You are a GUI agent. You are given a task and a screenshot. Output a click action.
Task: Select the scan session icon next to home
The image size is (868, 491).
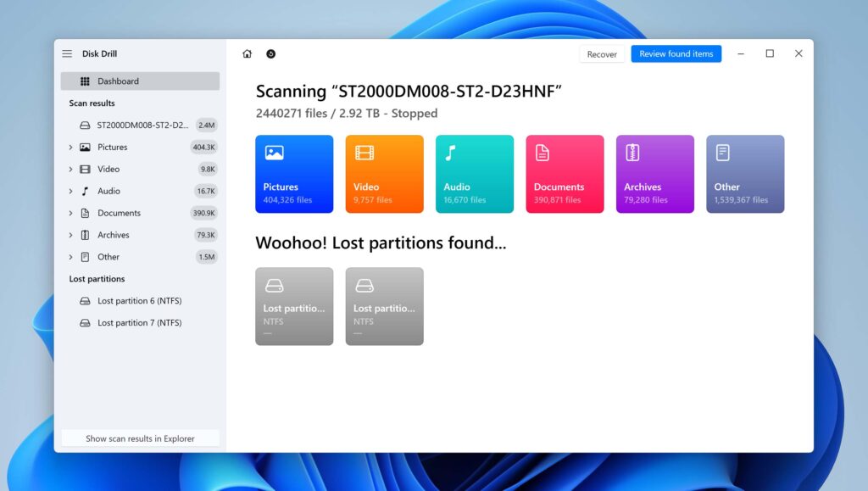click(270, 53)
